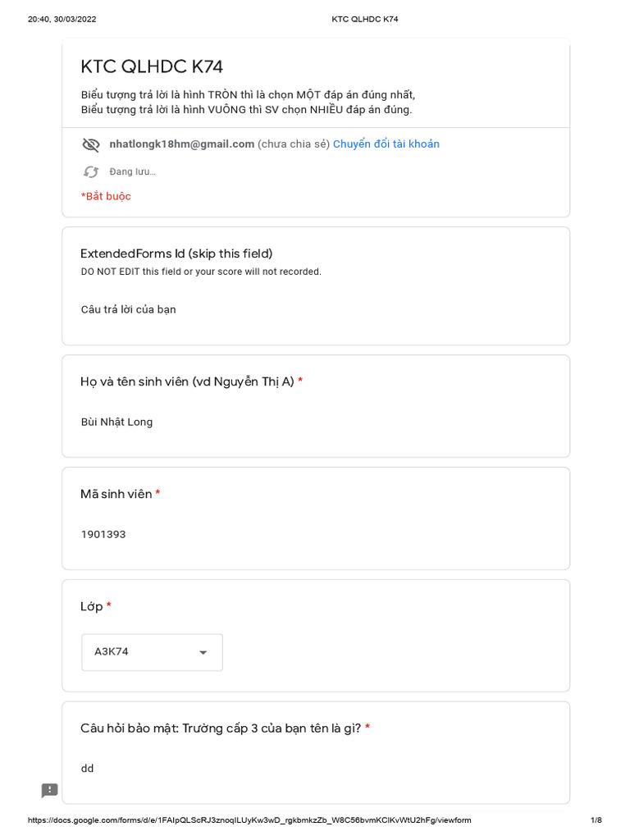Click the saving sync arrows icon
The width and height of the screenshot is (630, 840).
point(91,171)
